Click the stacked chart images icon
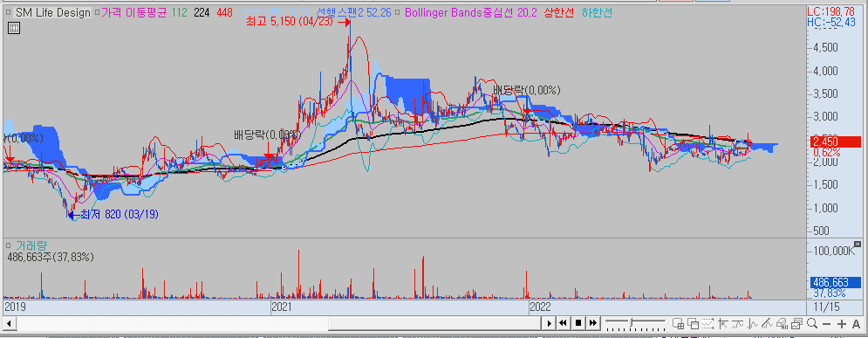The height and width of the screenshot is (338, 868). tap(797, 323)
